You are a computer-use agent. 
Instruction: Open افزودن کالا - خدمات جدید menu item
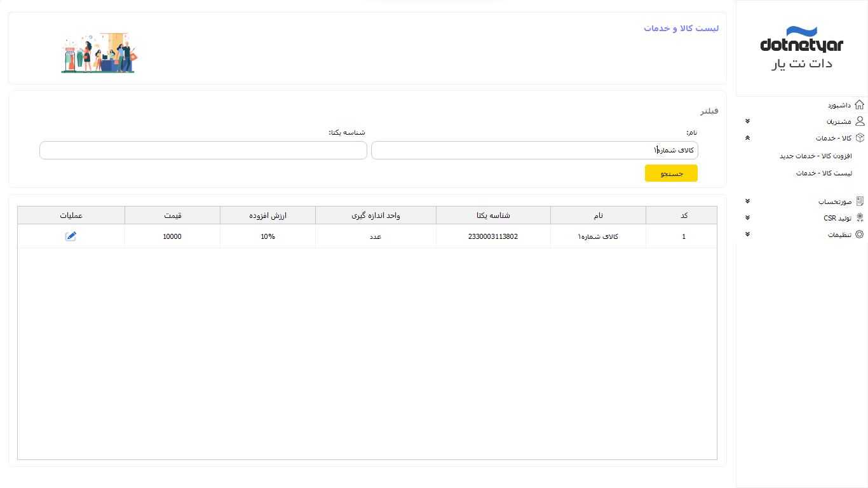815,156
